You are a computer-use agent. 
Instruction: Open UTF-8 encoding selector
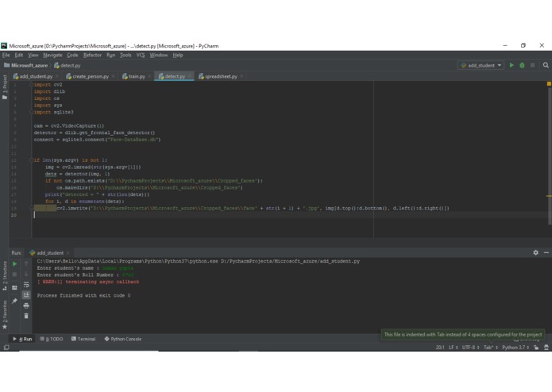pyautogui.click(x=470, y=348)
